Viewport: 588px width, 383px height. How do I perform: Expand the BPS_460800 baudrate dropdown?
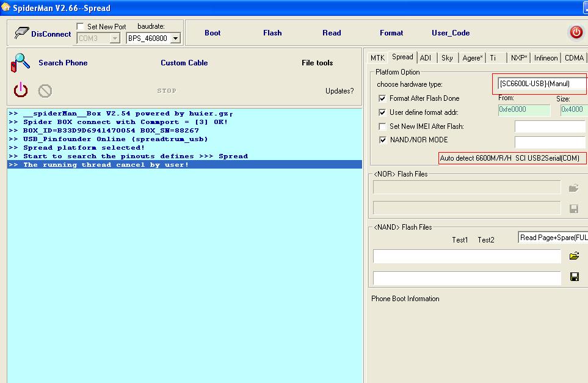point(175,38)
